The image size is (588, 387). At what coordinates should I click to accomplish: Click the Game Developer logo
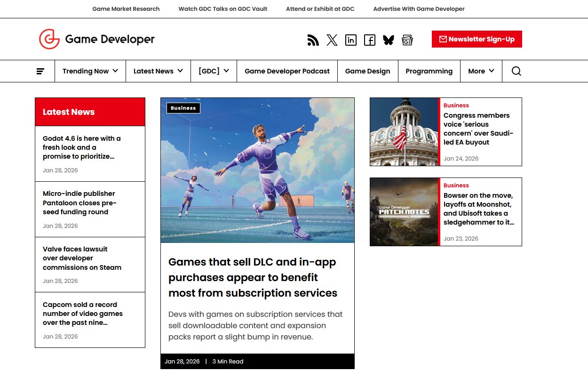click(x=97, y=39)
